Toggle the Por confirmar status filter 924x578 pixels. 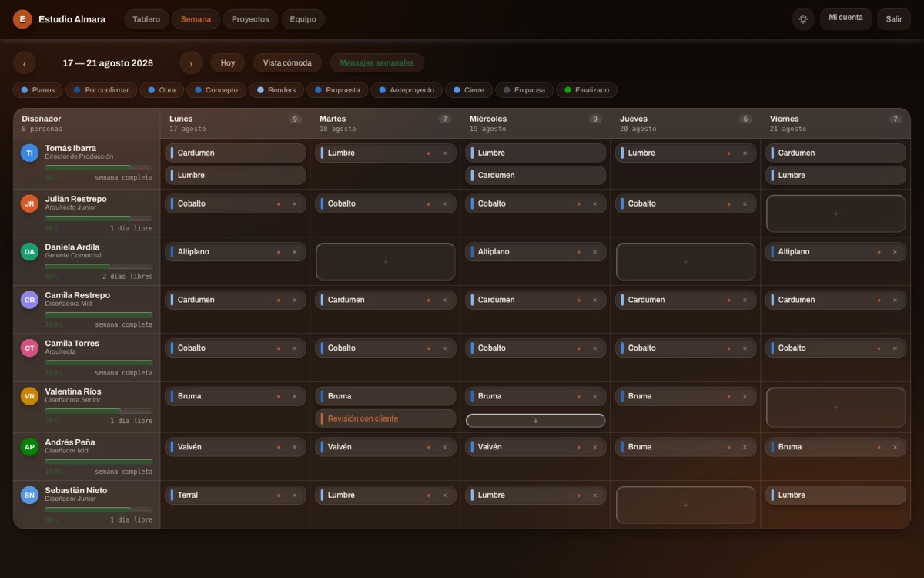[102, 90]
